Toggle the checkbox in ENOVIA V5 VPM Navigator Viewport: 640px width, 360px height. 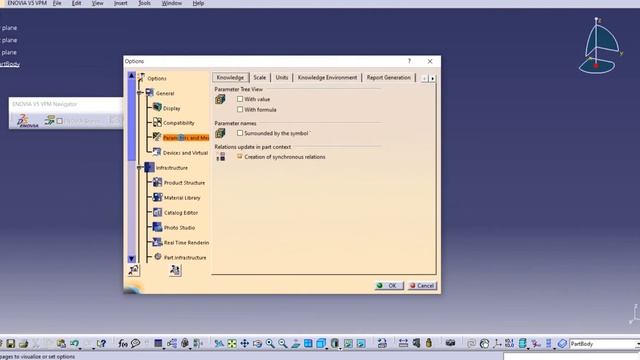[x=60, y=121]
